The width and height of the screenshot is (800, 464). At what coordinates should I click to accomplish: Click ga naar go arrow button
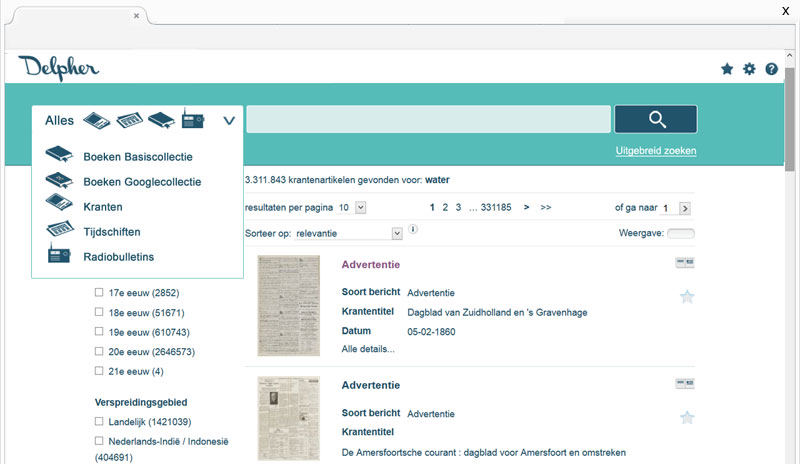click(x=685, y=208)
